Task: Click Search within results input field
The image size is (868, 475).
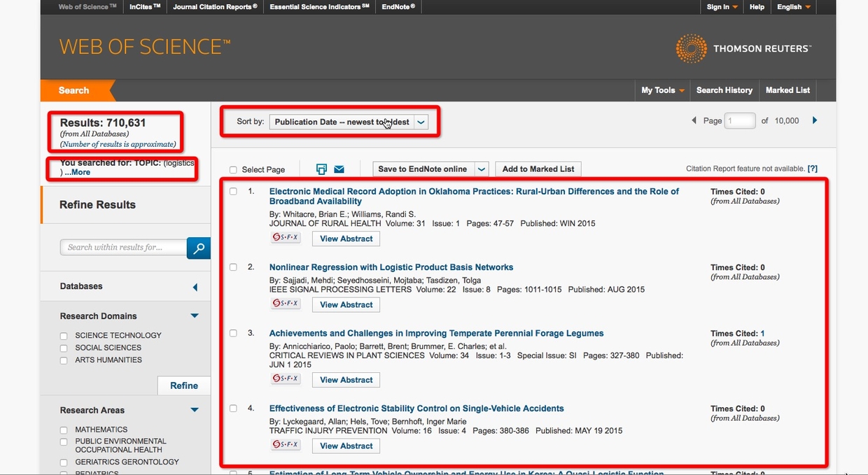Action: coord(124,248)
